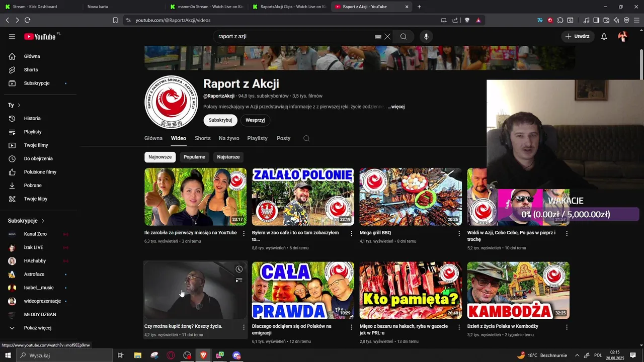The image size is (644, 362).
Task: Expand channel description with ...więcej
Action: tap(396, 107)
